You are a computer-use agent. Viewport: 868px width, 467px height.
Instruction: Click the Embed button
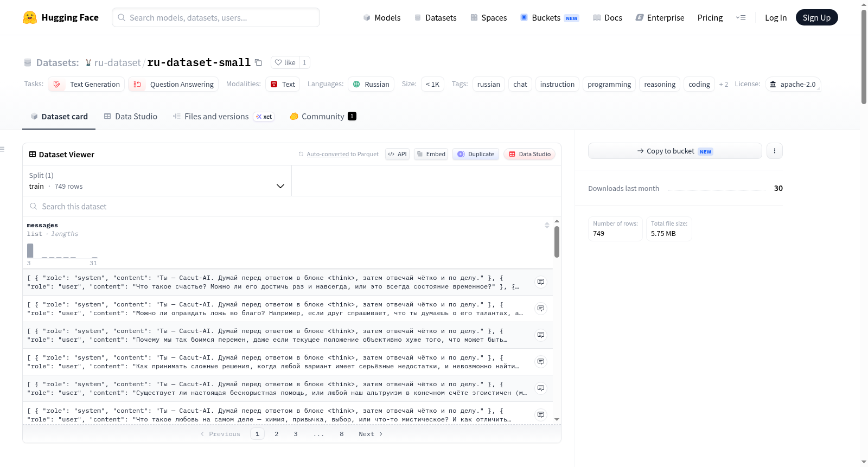click(431, 154)
